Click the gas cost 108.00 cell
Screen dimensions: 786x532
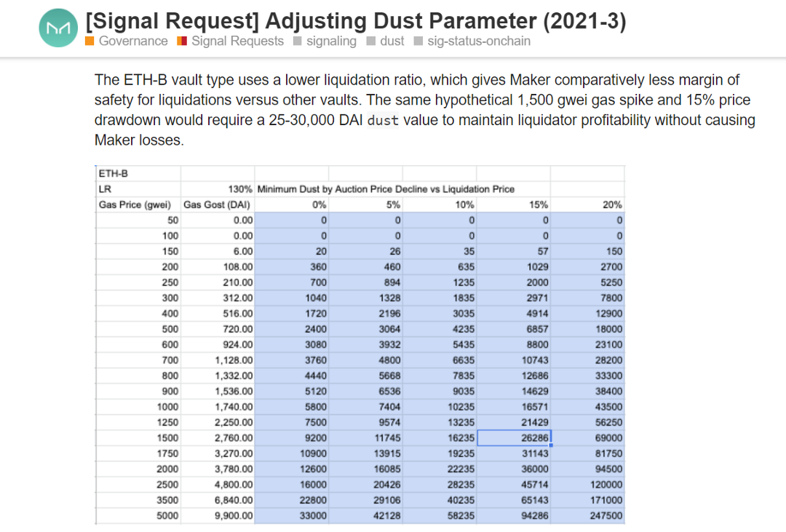pyautogui.click(x=218, y=267)
